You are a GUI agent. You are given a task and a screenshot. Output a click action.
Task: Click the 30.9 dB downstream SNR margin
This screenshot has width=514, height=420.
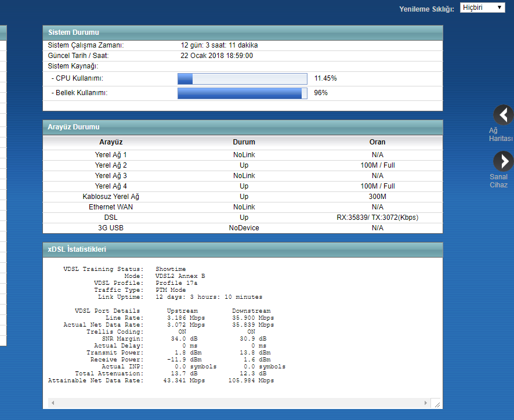coord(253,339)
